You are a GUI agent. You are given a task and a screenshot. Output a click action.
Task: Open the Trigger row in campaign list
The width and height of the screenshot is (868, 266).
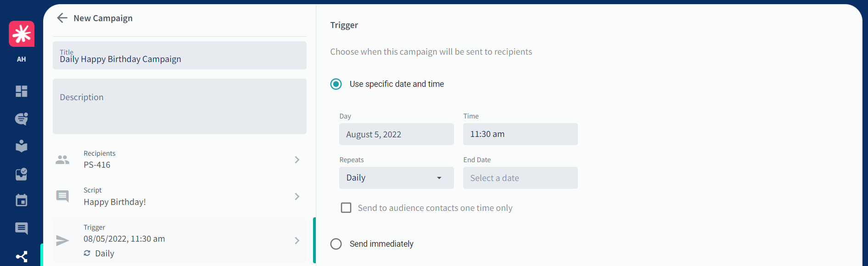[x=179, y=240]
